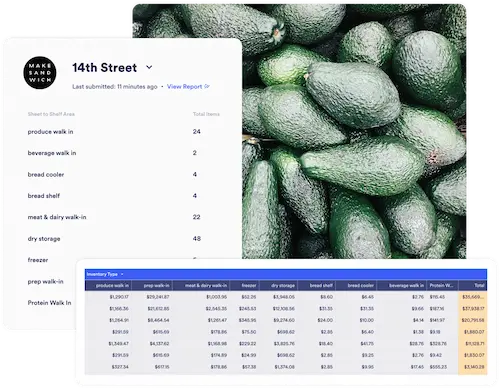Click the Total Items column header
Image resolution: width=500 pixels, height=389 pixels.
206,114
